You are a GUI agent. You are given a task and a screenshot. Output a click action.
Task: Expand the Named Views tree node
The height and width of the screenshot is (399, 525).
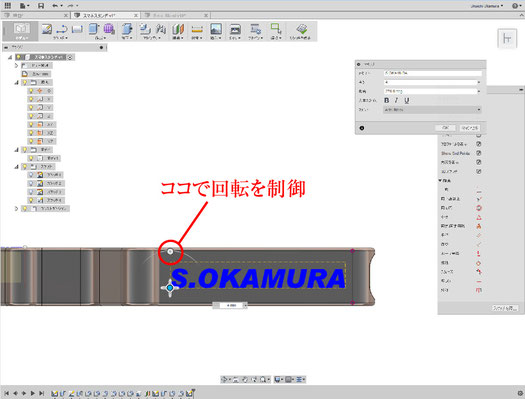tap(16, 66)
